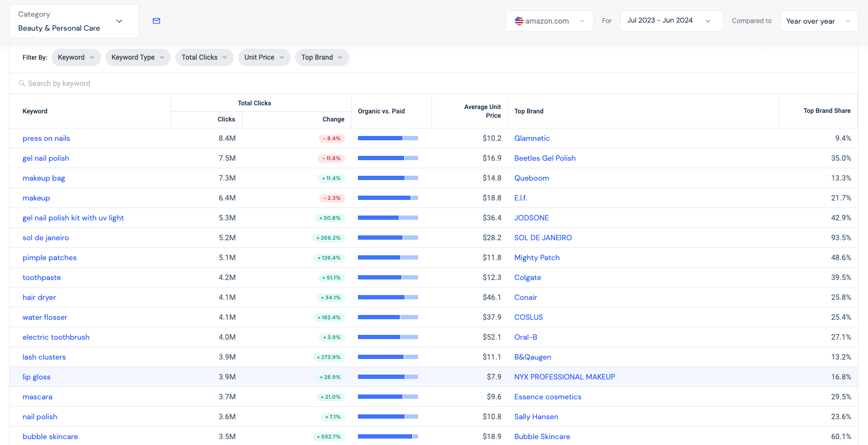The height and width of the screenshot is (445, 868).
Task: Open the Bubble Skincare brand link
Action: point(542,436)
